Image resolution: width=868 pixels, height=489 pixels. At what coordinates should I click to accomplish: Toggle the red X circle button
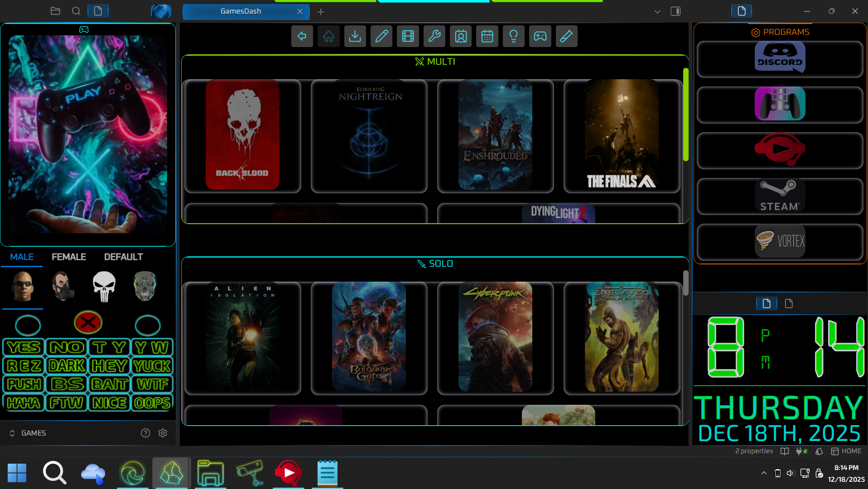coord(88,322)
